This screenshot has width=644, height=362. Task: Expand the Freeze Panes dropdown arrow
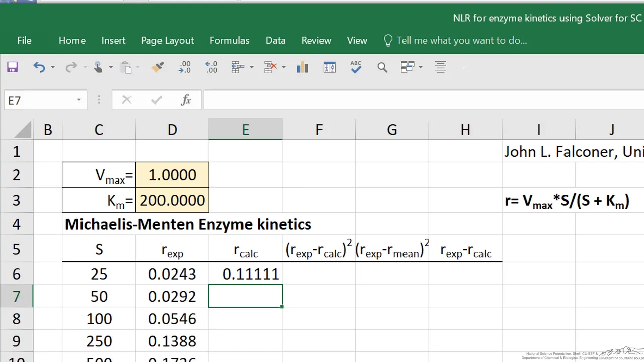tap(421, 67)
